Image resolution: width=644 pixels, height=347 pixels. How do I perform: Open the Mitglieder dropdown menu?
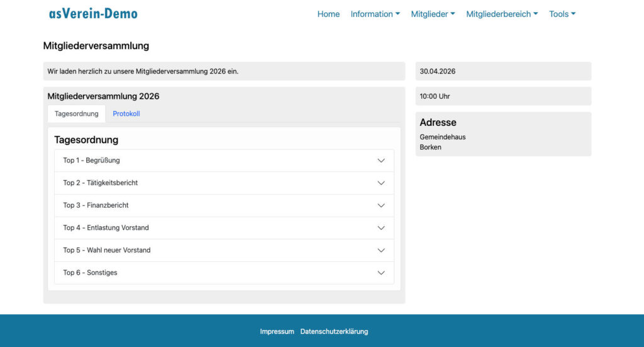[433, 14]
